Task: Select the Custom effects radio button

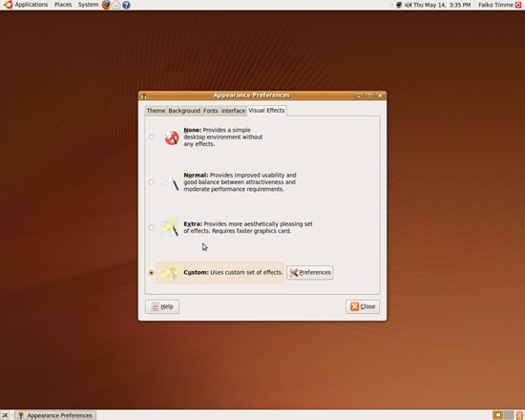Action: 152,273
